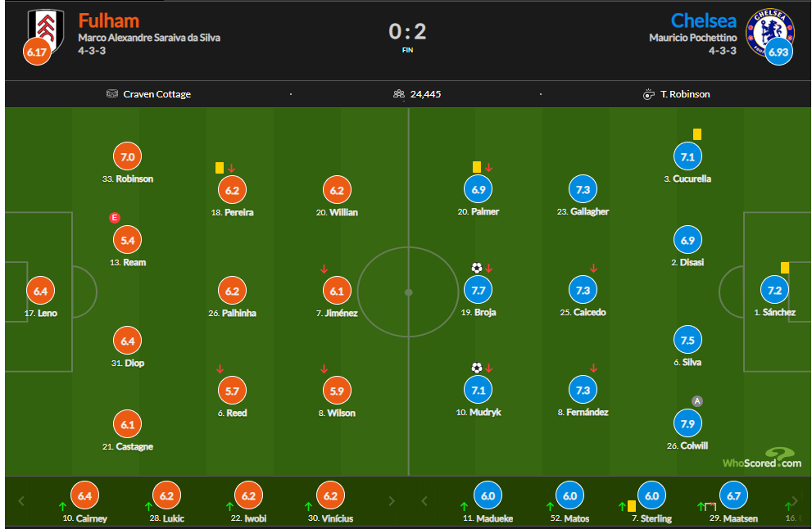
Task: Click the grey A assist badge above Colwill
Action: (x=697, y=400)
